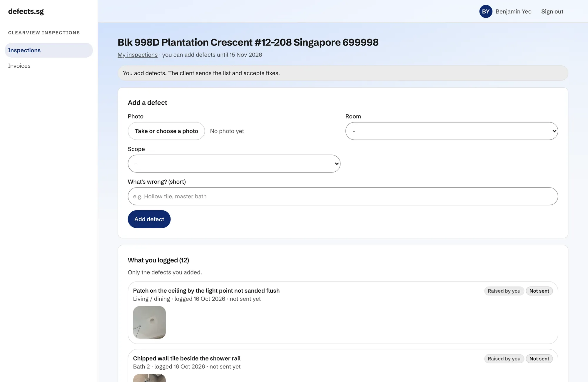
Task: Click the Add a defect heading
Action: point(147,103)
